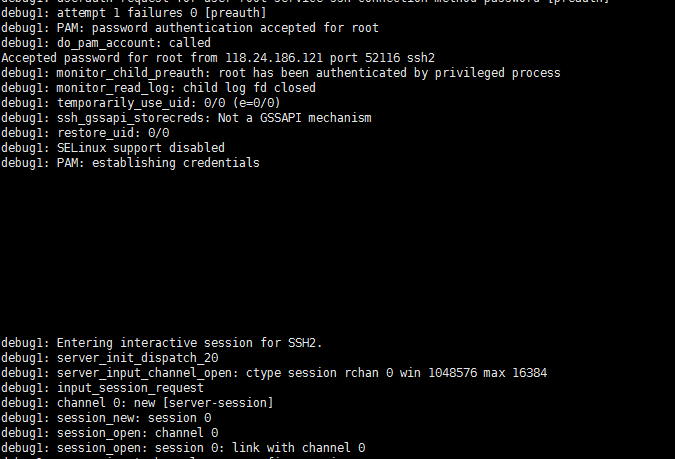Click the 'restore_uid: 0/0' line

coord(85,133)
